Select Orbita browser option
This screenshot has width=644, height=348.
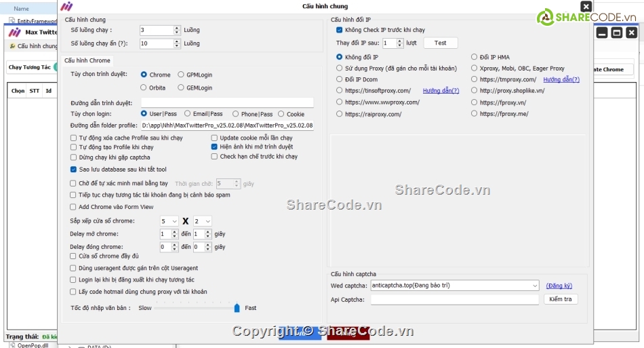pos(143,88)
